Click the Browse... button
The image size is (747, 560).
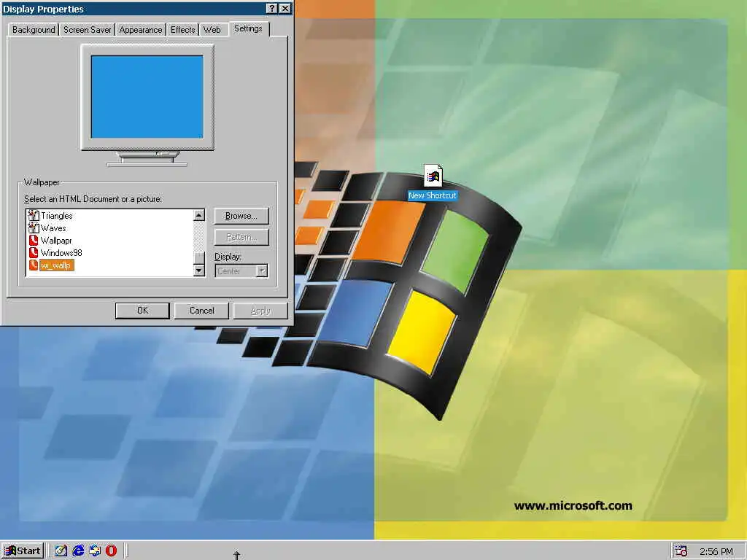tap(241, 216)
